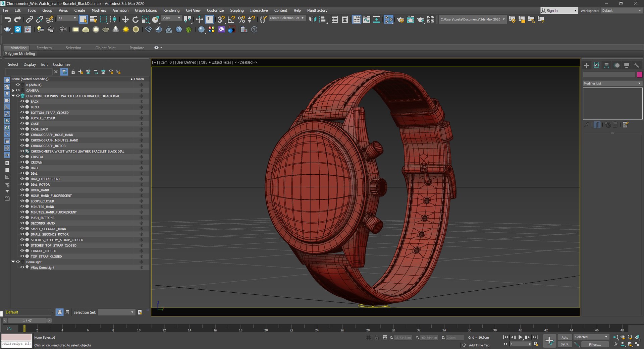Open the Graph Editors menu

point(146,10)
